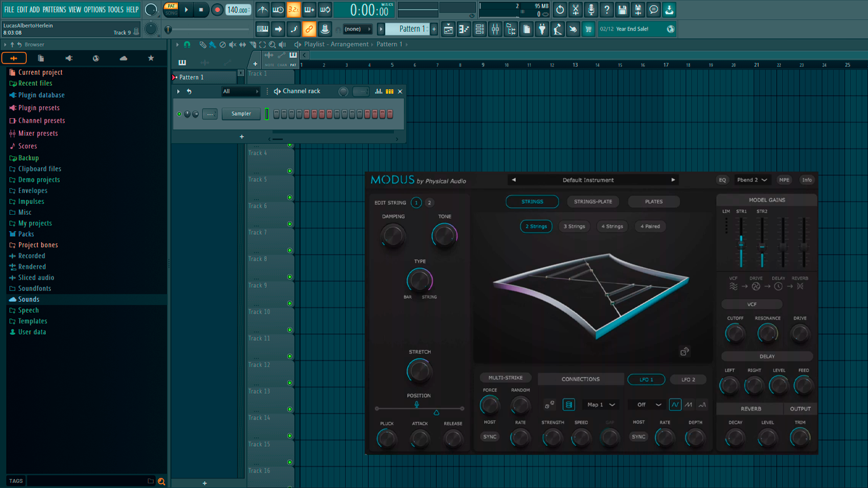Click the undo history icon in toolbar
Viewport: 868px width, 488px height.
tap(560, 10)
